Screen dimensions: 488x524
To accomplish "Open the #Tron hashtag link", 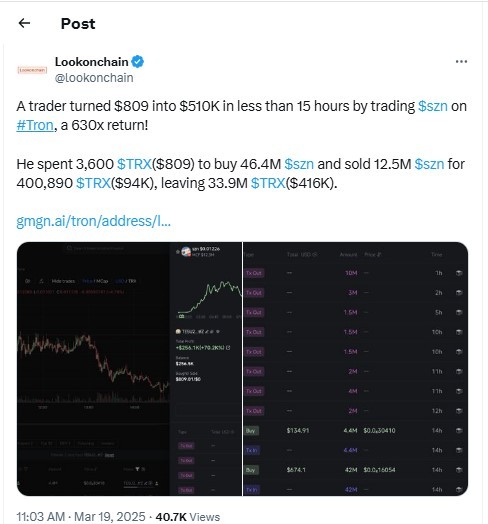I will pos(35,125).
